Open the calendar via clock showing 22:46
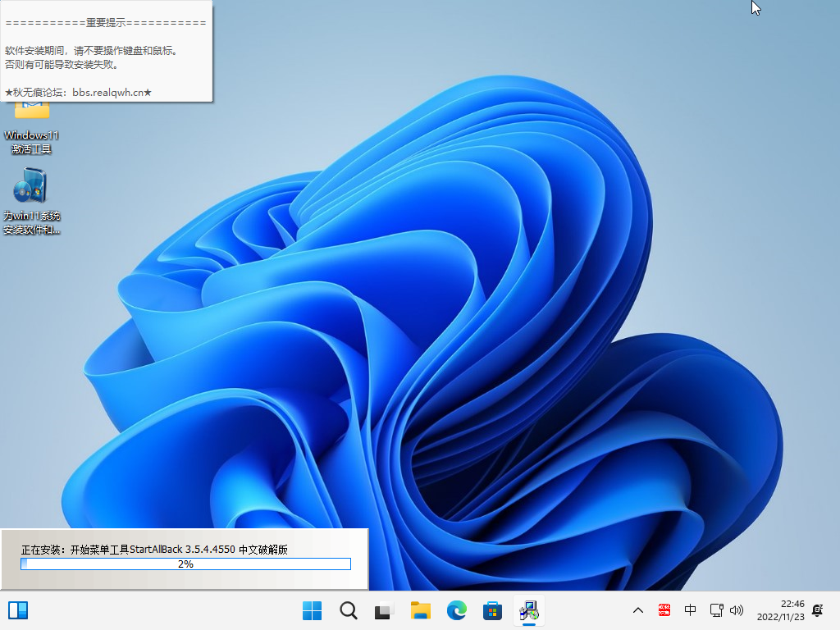 pyautogui.click(x=779, y=610)
